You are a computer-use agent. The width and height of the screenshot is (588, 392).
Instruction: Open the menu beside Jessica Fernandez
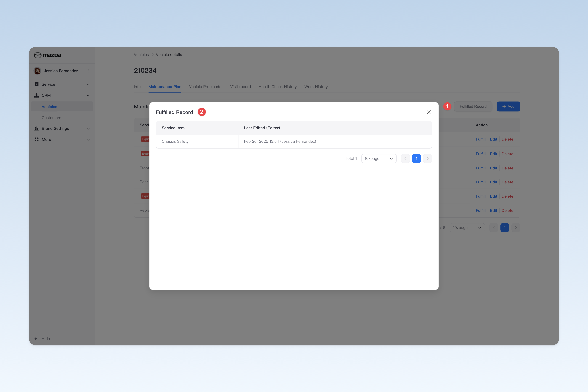click(88, 71)
